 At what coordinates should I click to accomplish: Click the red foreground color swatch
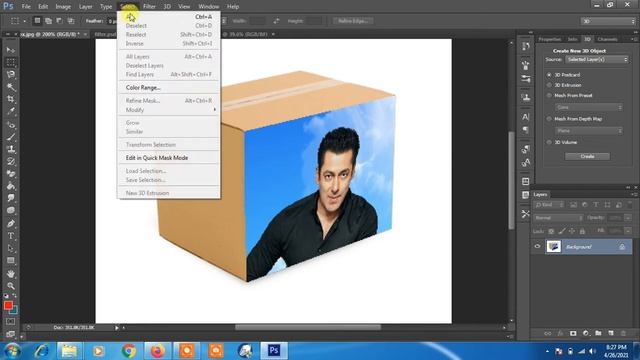tap(8, 305)
